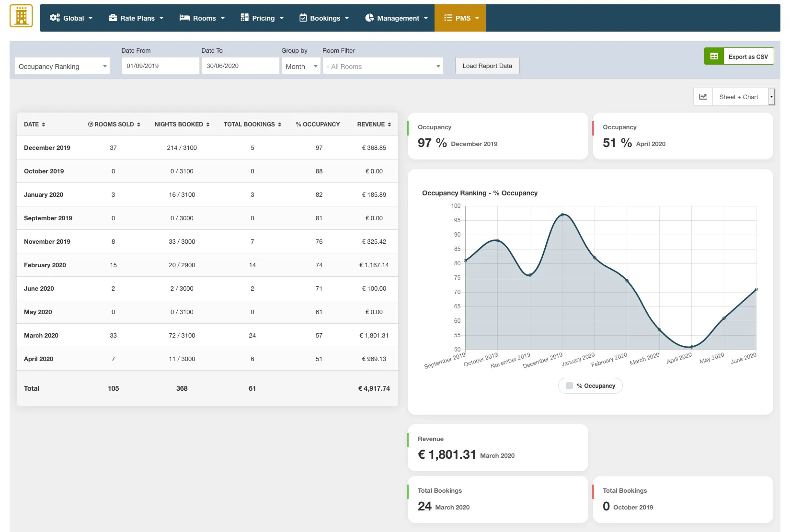
Task: Click the December 2019 chart data point
Action: 562,215
